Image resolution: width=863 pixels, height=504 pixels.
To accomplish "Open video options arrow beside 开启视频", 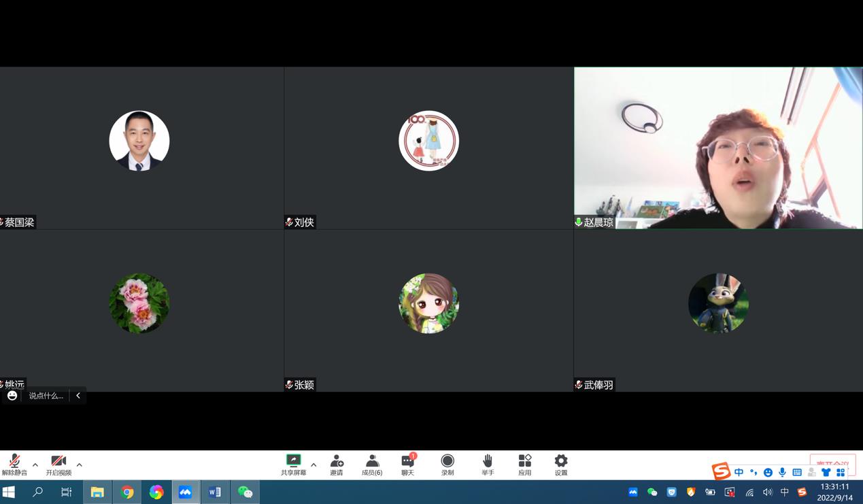I will pyautogui.click(x=80, y=465).
